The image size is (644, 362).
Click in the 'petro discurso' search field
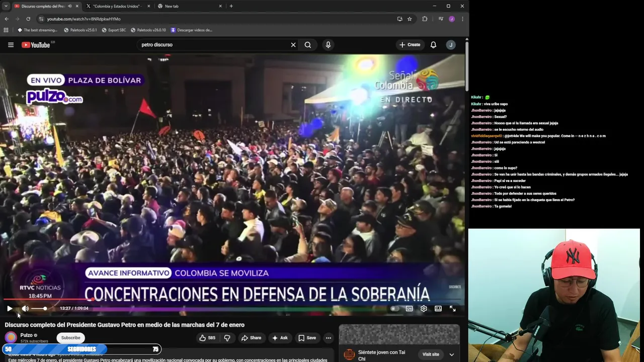coord(214,45)
